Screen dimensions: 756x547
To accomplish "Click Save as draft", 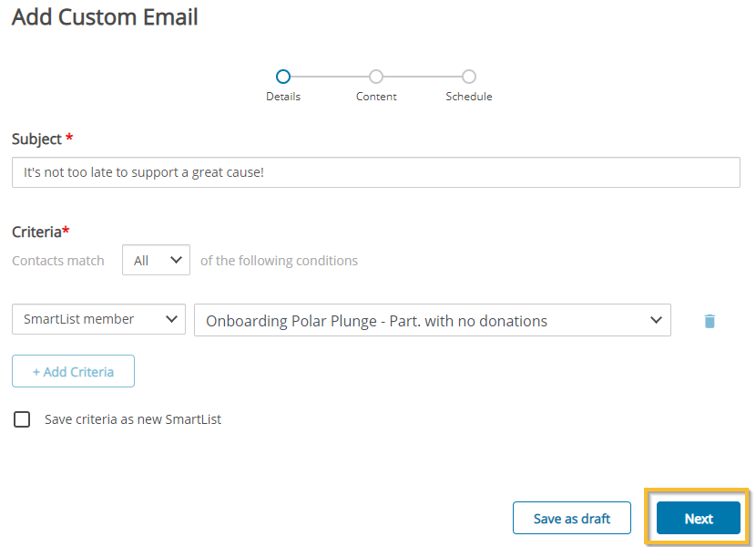I will [572, 518].
